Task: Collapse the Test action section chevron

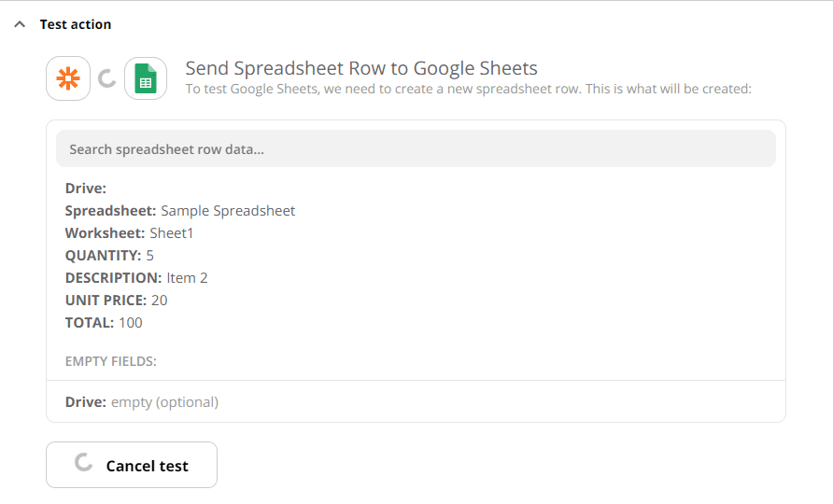Action: tap(20, 24)
